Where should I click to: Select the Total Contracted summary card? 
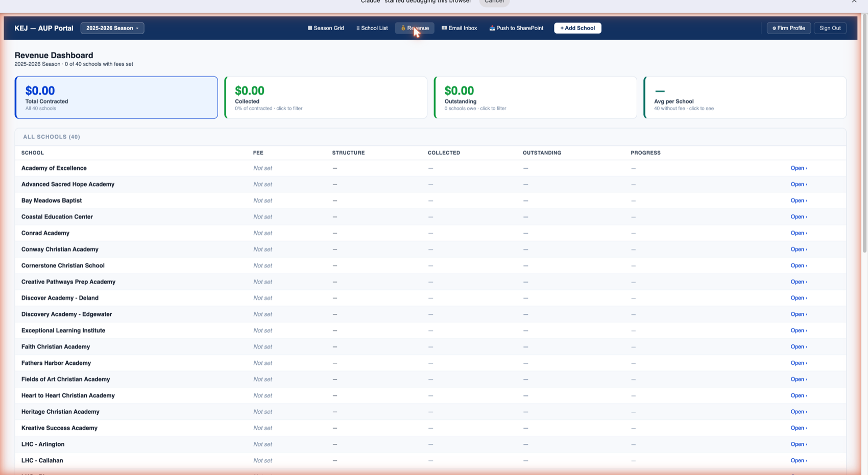coord(116,97)
